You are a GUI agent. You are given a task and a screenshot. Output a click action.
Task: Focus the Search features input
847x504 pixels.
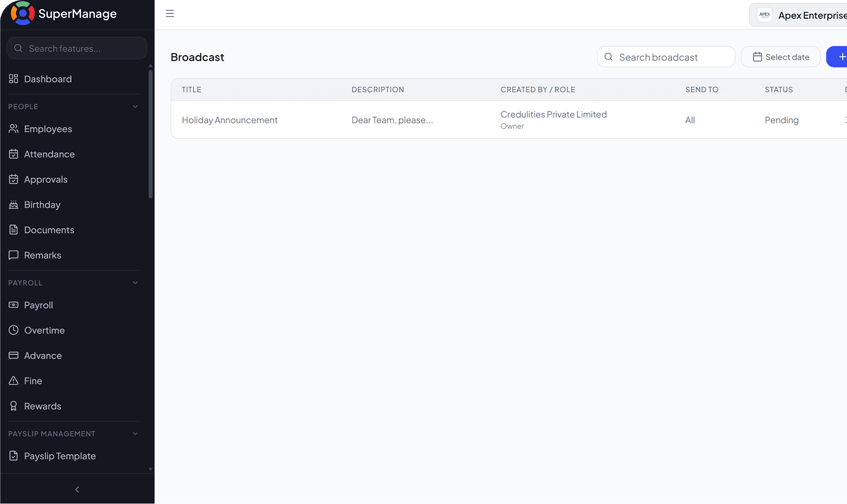click(x=77, y=48)
